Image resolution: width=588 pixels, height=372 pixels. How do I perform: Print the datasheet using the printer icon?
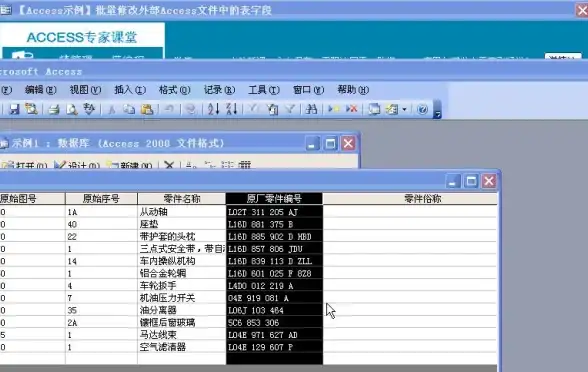click(x=54, y=109)
